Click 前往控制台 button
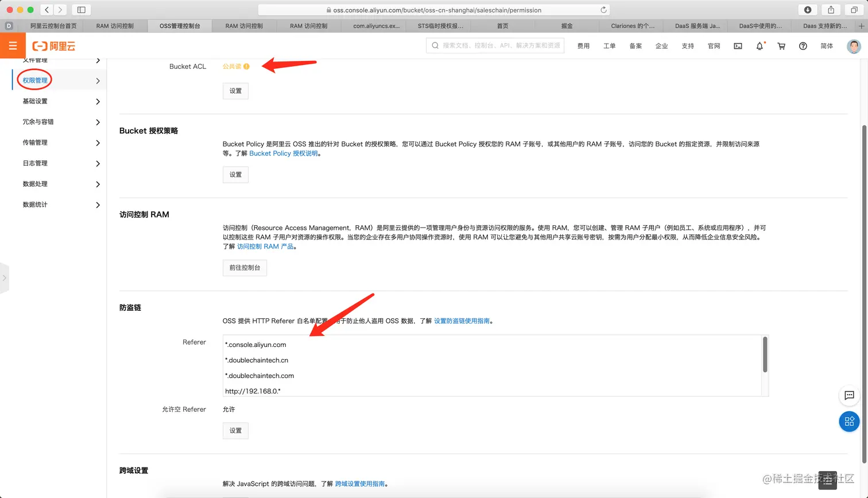The width and height of the screenshot is (868, 498). coord(245,268)
